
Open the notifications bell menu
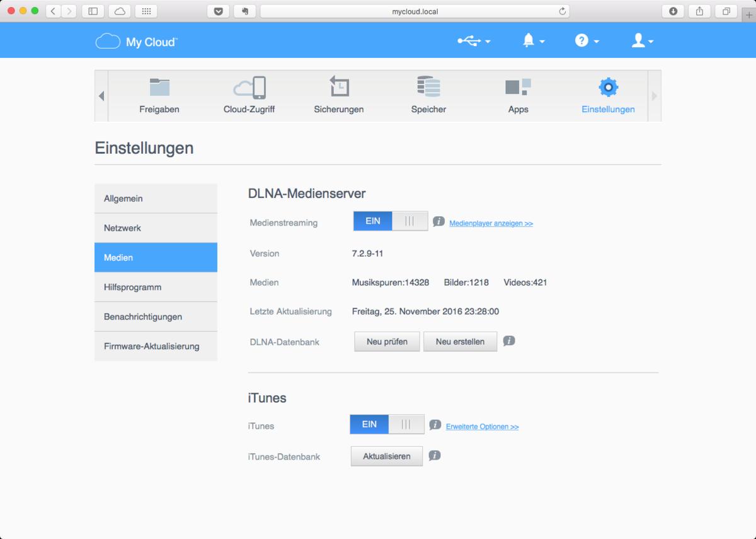533,41
